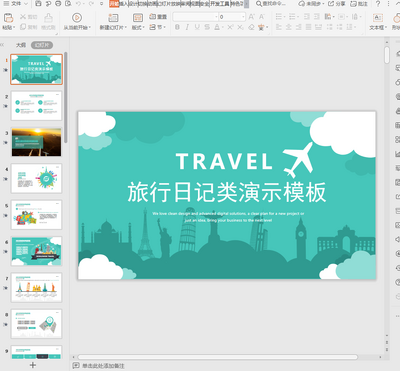Expand the Paste (粘贴) dropdown arrow
This screenshot has width=400, height=371.
click(x=14, y=28)
